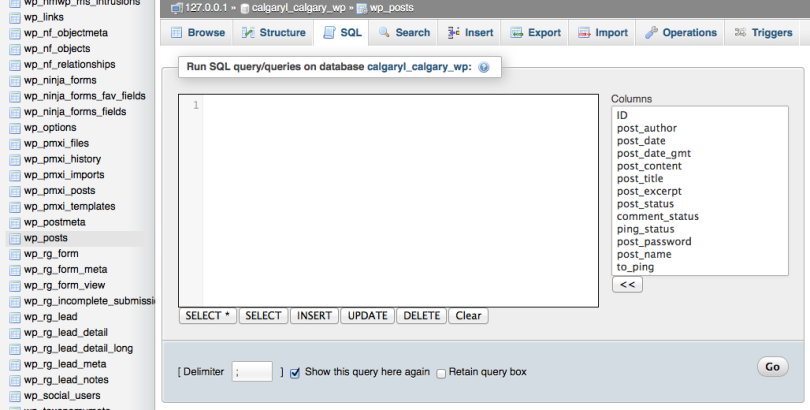Viewport: 810px width, 410px height.
Task: Open the Insert tab
Action: (470, 33)
